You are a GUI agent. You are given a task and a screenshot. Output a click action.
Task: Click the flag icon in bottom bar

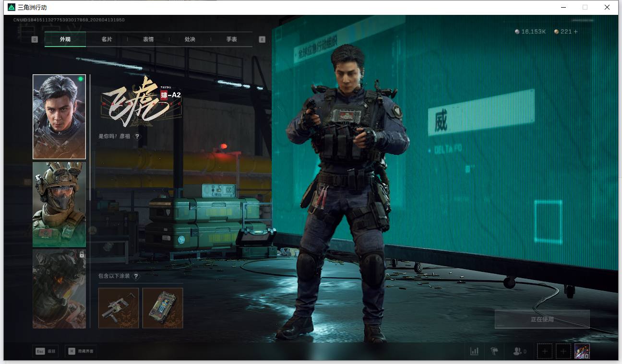494,352
